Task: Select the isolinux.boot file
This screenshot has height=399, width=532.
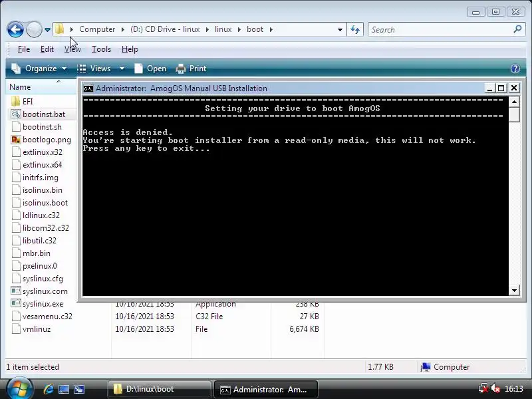Action: pos(40,203)
